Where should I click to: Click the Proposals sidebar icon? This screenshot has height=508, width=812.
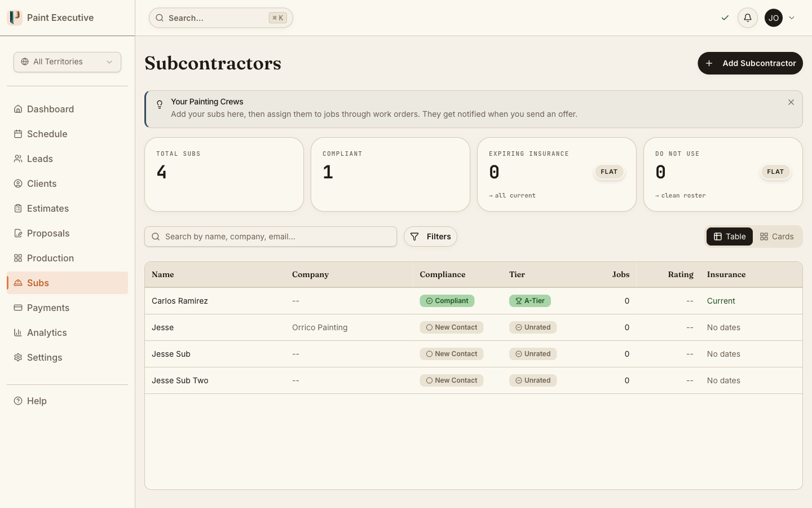[x=18, y=233]
